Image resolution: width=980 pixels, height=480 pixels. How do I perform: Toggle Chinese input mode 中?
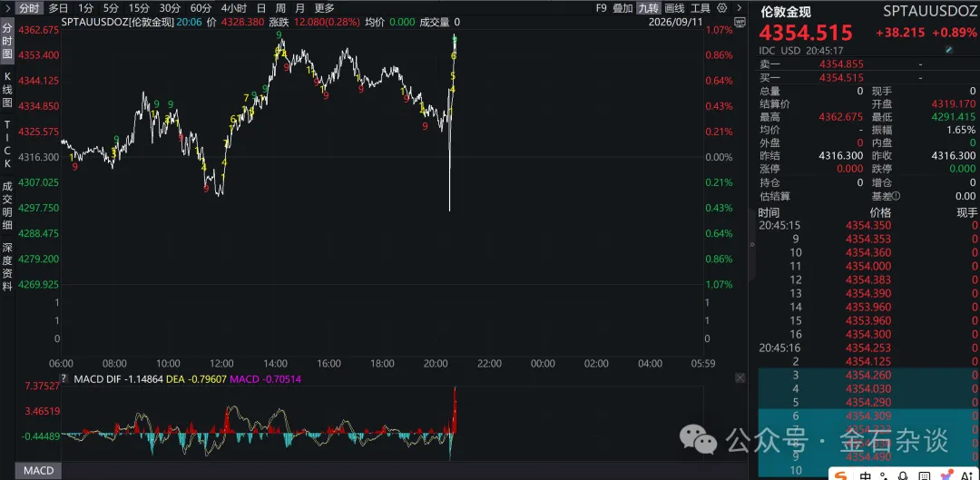(x=866, y=475)
